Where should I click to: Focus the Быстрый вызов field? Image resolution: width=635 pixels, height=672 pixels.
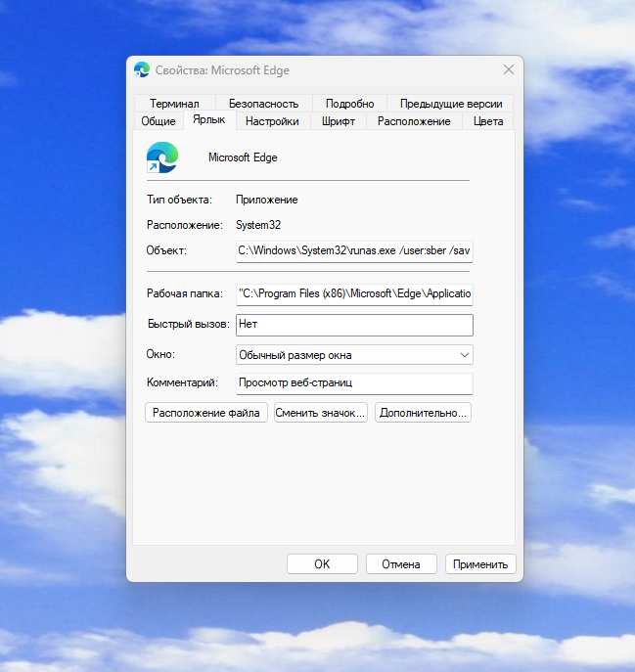coord(354,325)
